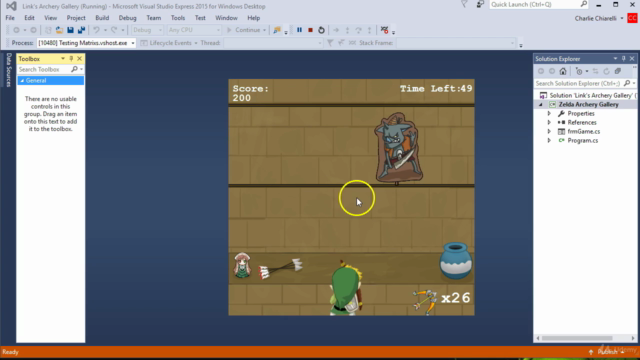The image size is (640, 360).
Task: Expand the frmGame.cs node
Action: 549,131
